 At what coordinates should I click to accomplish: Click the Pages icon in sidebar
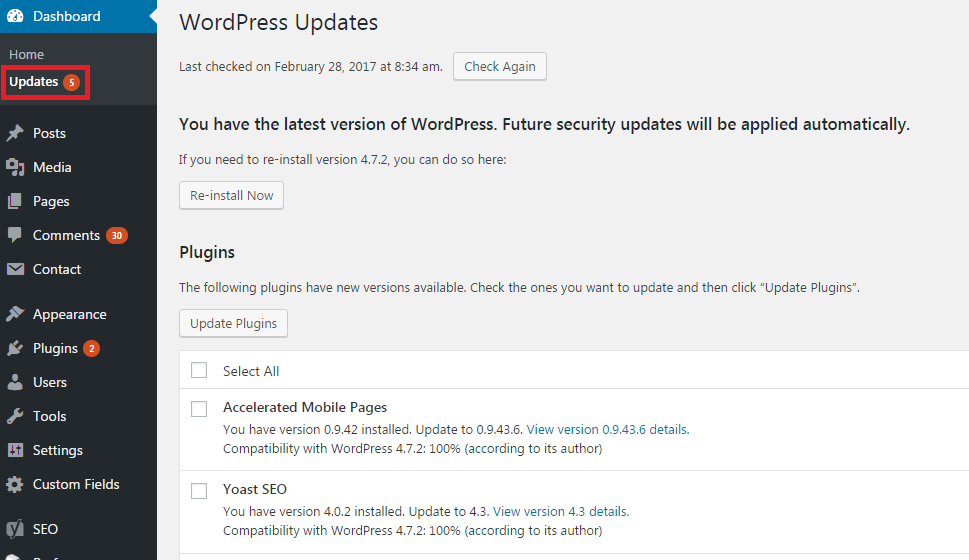click(15, 201)
